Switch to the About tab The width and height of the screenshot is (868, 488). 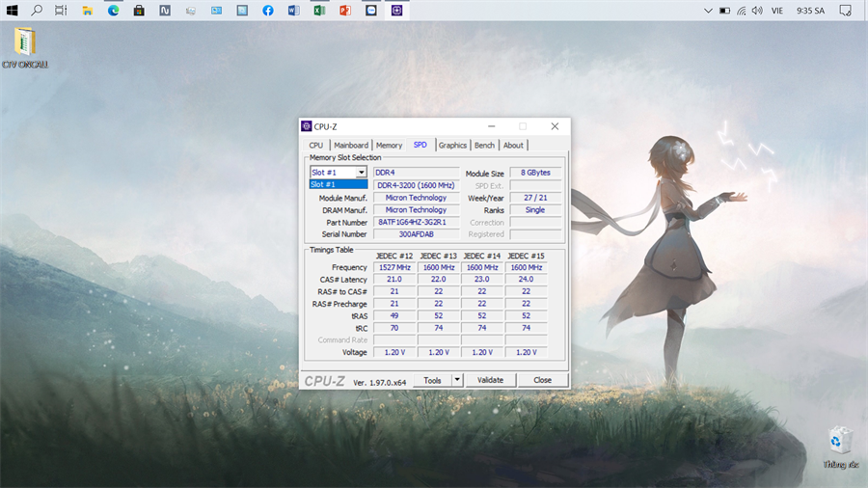pos(513,145)
